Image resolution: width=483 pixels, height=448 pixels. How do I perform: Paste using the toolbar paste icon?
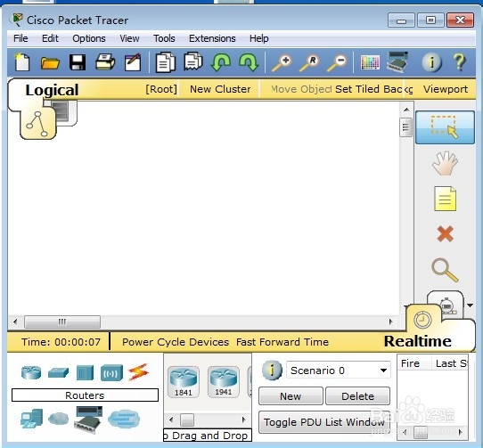193,61
